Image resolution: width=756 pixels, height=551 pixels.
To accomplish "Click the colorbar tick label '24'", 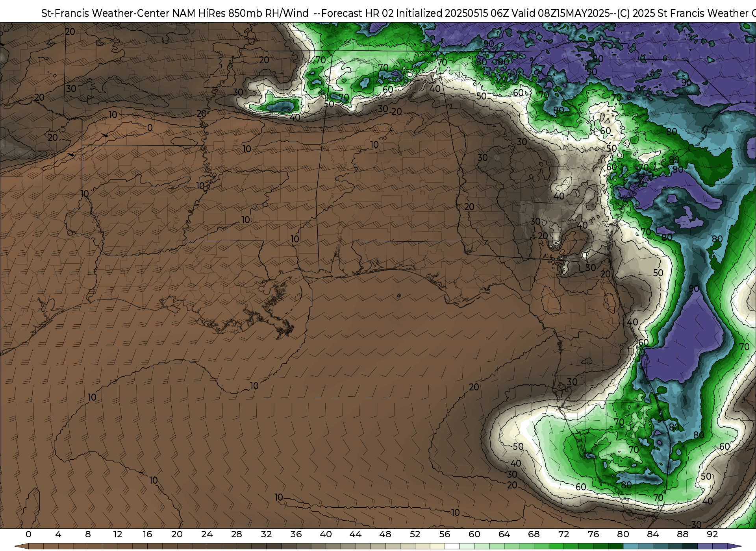I will 207,534.
